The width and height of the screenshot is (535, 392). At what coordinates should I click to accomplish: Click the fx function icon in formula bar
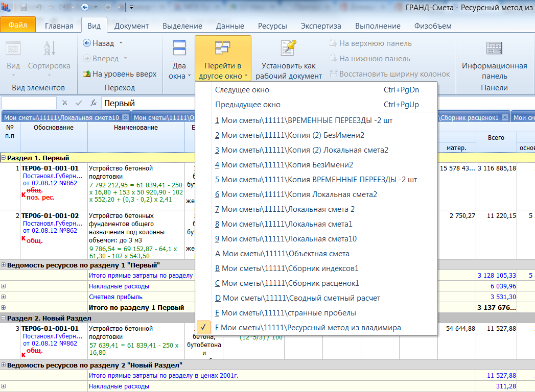point(94,103)
